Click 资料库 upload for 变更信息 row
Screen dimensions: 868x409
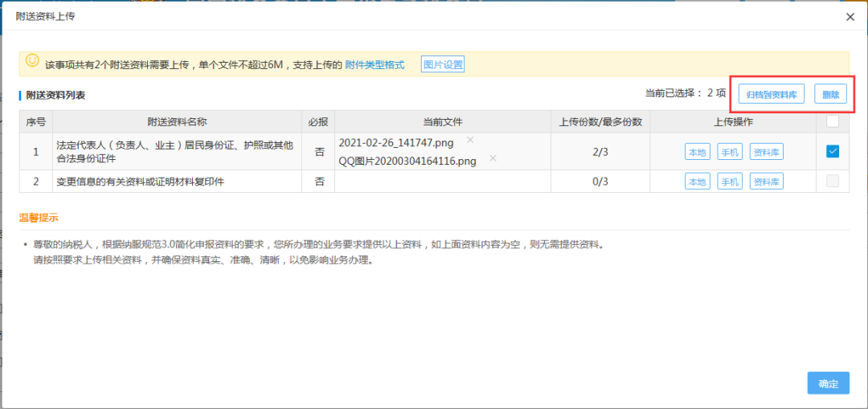tap(767, 181)
